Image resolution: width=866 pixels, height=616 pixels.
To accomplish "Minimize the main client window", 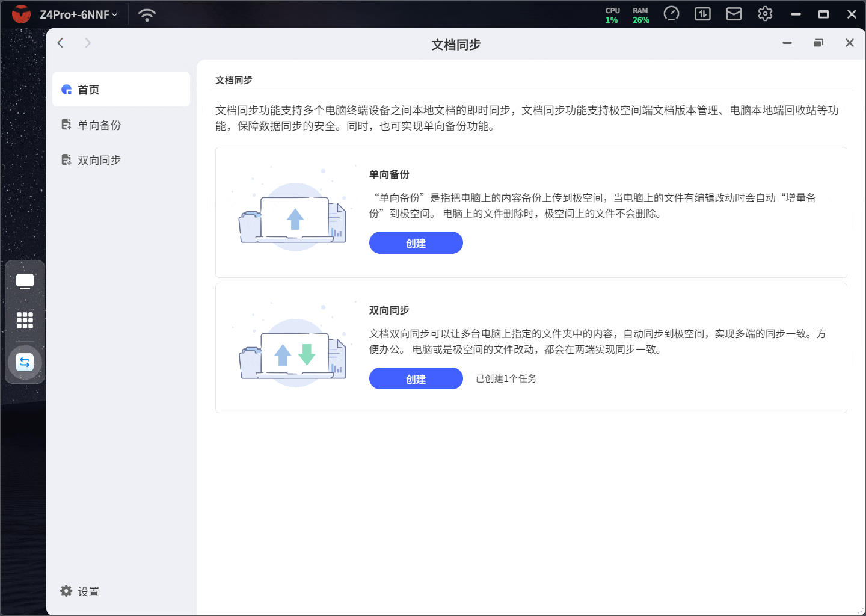I will click(796, 14).
